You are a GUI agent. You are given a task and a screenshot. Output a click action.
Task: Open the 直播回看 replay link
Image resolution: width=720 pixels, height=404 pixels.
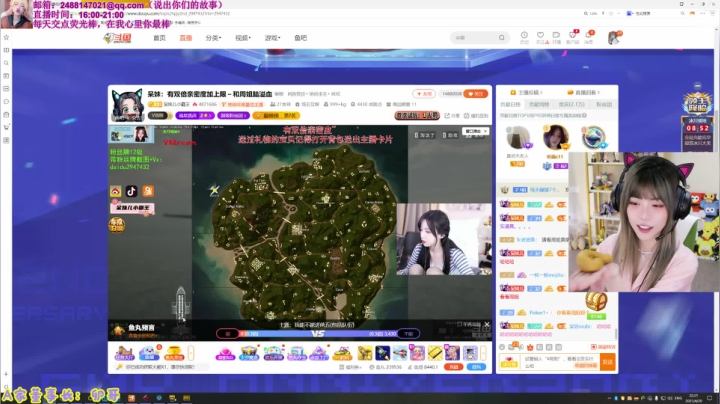pyautogui.click(x=584, y=92)
